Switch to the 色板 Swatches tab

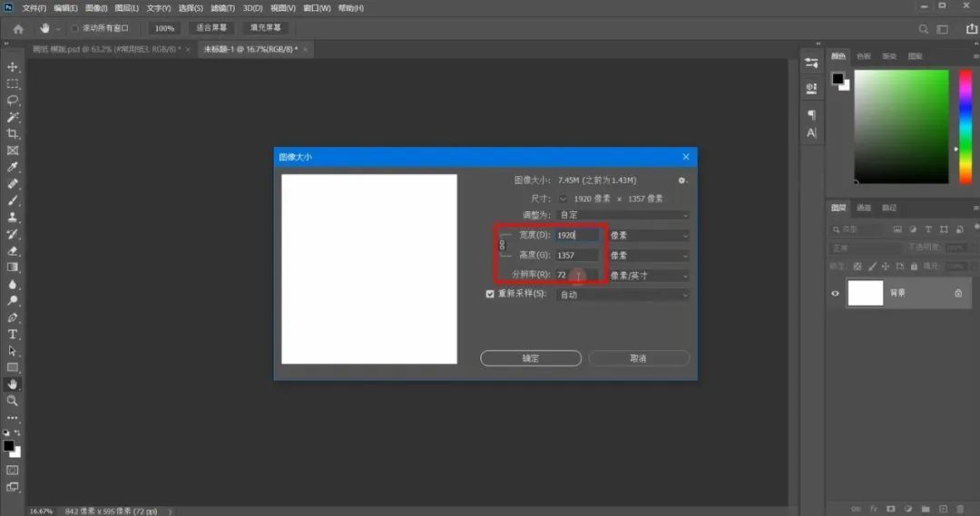[864, 56]
